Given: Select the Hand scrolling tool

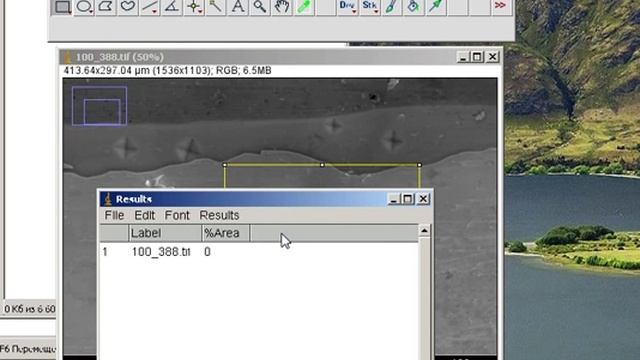Looking at the screenshot, I should click(x=282, y=6).
